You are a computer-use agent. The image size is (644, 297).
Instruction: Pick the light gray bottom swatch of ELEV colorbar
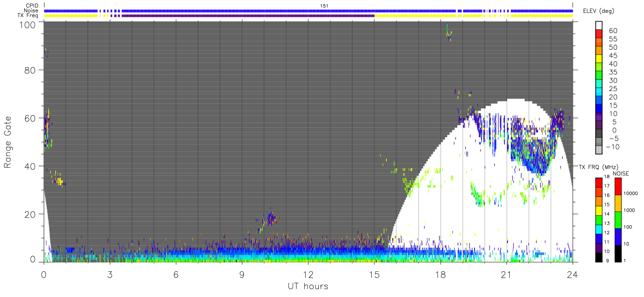(599, 149)
